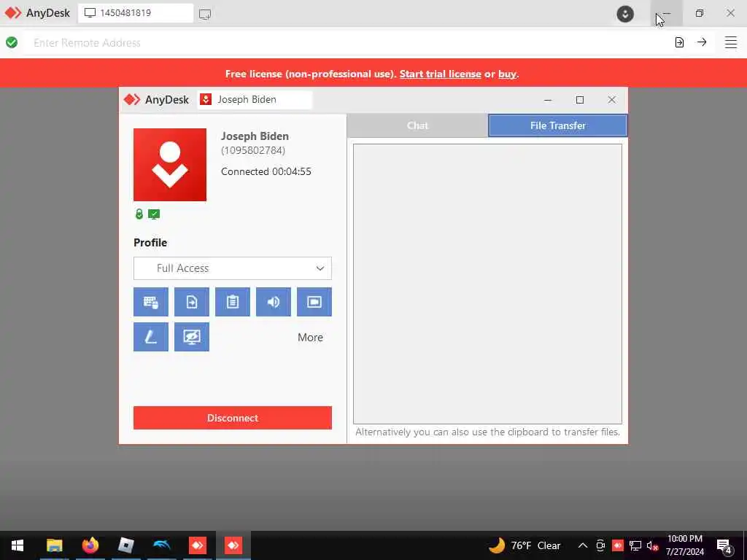The height and width of the screenshot is (560, 747).
Task: Click More permissions option
Action: point(310,338)
